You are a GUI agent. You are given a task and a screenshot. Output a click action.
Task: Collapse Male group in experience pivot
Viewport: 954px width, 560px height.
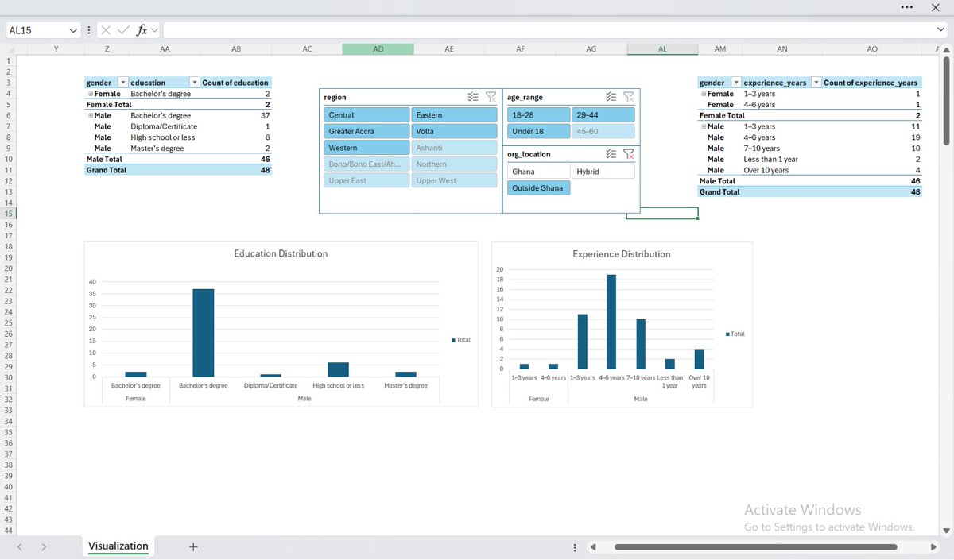pos(703,126)
